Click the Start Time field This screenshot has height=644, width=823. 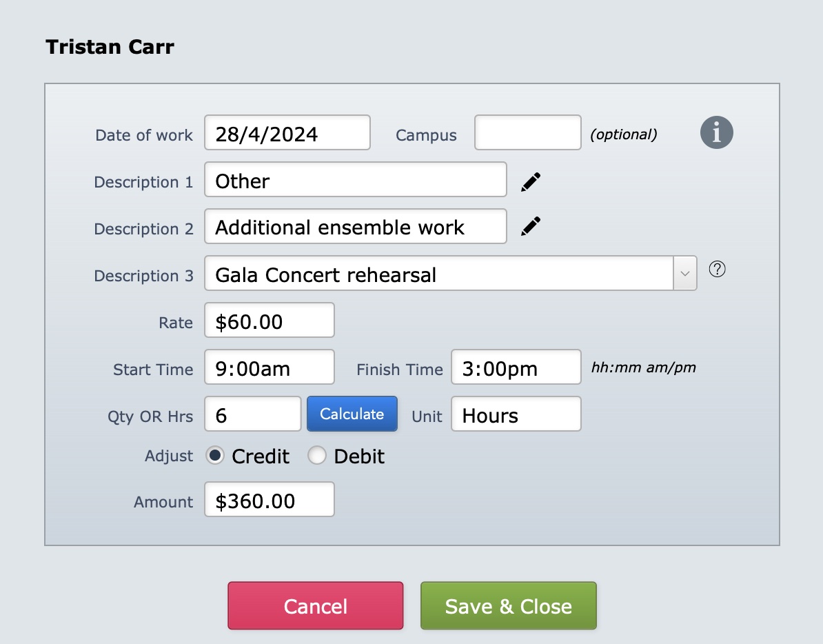point(270,367)
